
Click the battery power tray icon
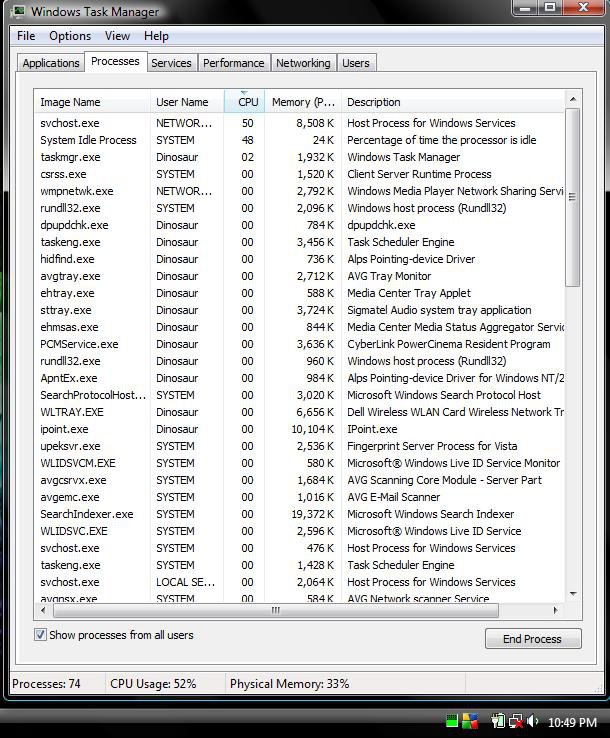(x=497, y=721)
